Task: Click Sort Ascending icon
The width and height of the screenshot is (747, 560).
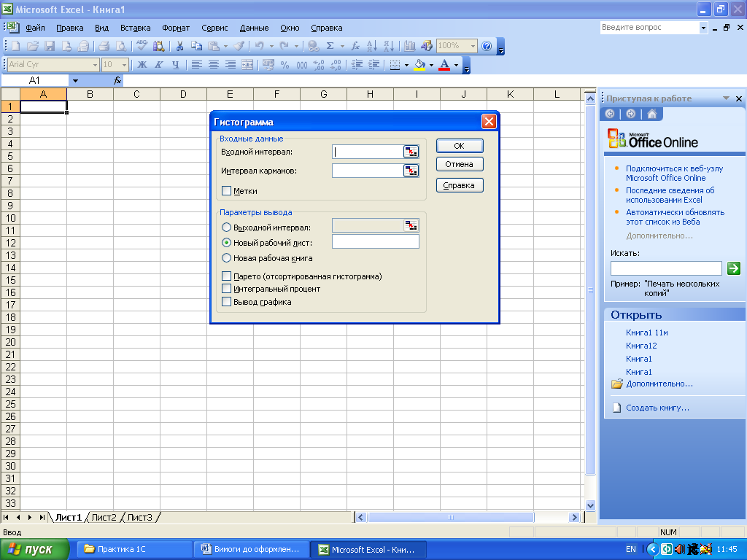Action: (x=372, y=46)
